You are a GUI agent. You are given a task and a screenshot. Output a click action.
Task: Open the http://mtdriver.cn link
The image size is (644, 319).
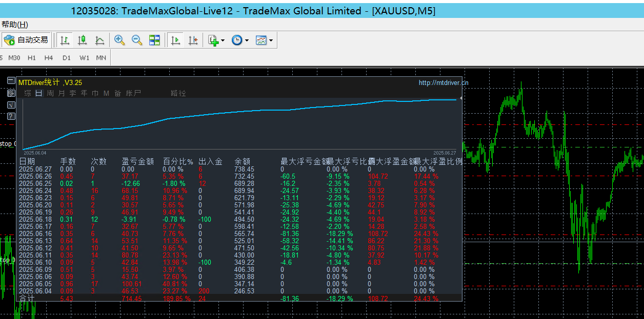[x=444, y=82]
